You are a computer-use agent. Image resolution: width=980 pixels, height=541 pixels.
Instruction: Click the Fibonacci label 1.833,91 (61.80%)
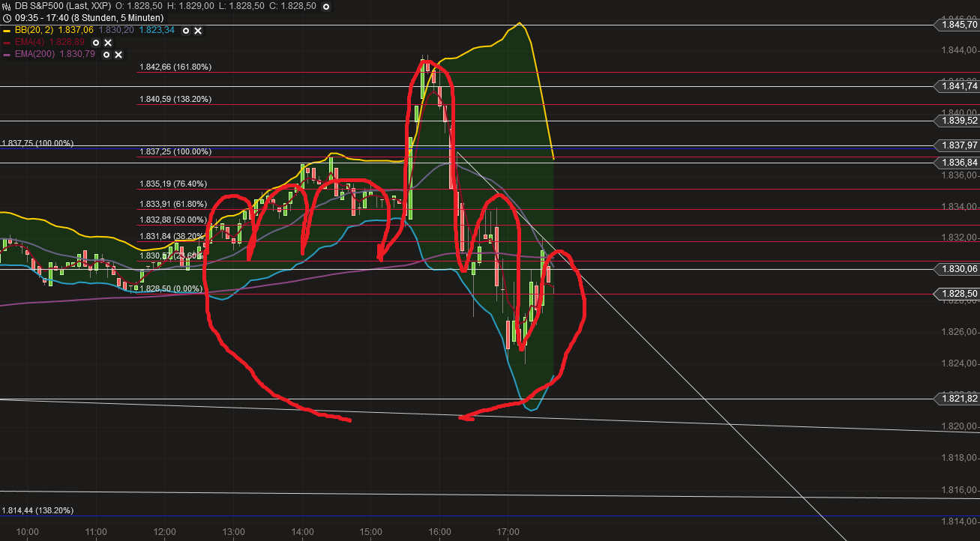click(x=173, y=204)
